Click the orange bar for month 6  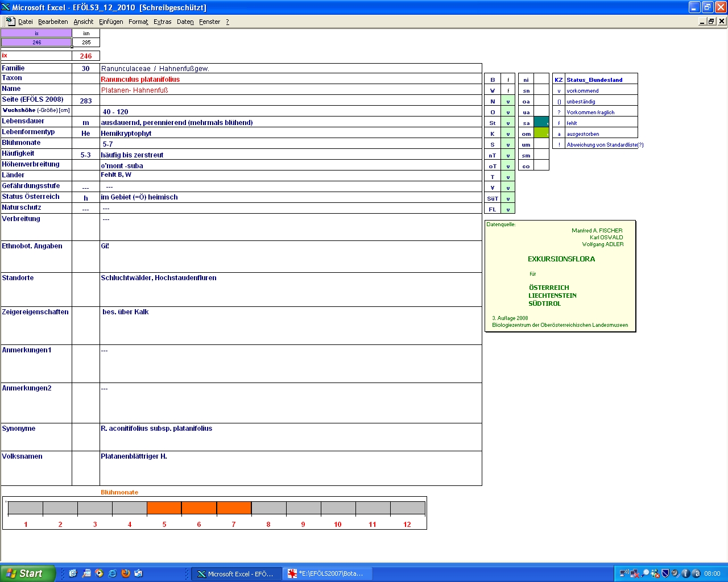coord(199,508)
